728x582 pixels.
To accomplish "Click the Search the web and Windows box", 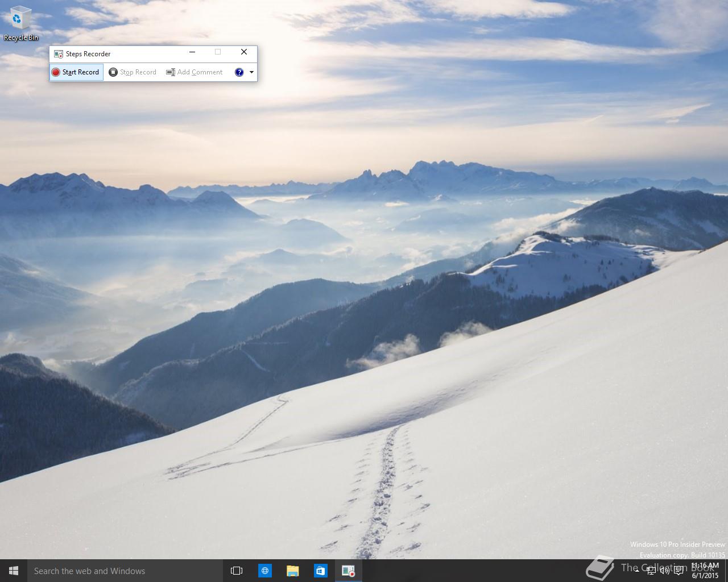I will pyautogui.click(x=125, y=571).
